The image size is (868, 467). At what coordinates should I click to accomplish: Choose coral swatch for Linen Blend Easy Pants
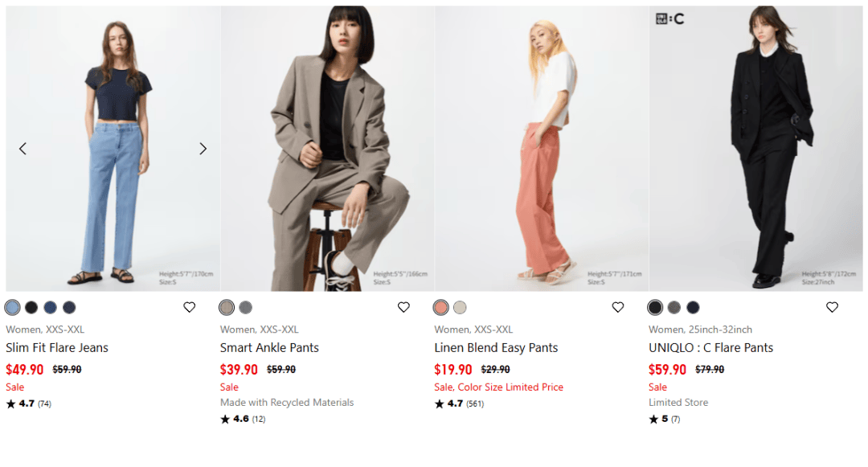tap(441, 307)
